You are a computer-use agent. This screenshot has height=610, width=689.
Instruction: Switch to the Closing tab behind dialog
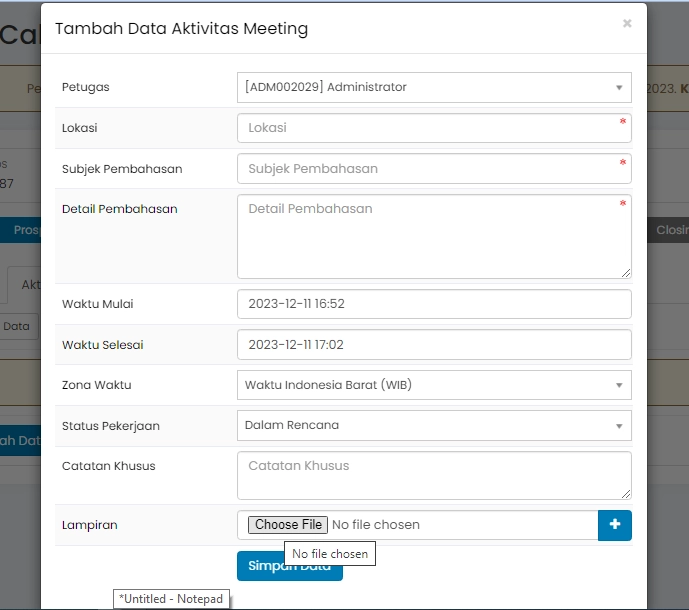[x=670, y=230]
